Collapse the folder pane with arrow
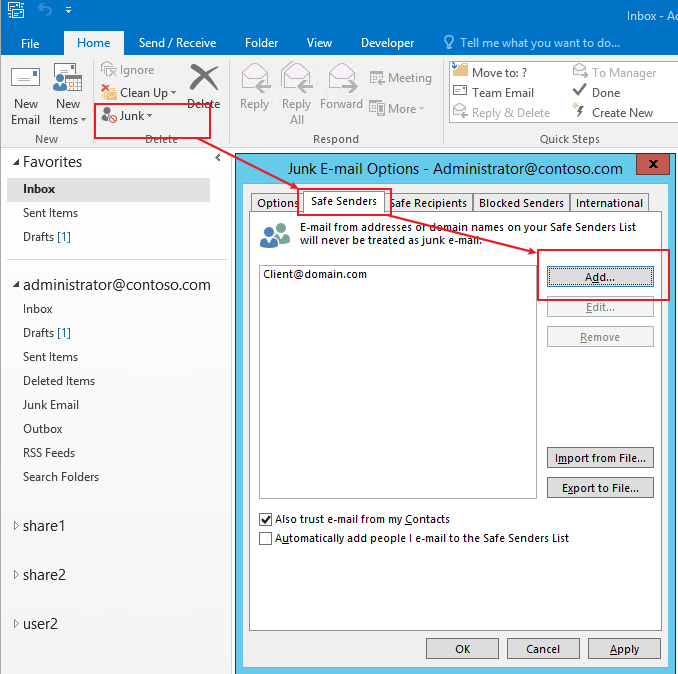Image resolution: width=678 pixels, height=674 pixels. click(x=217, y=158)
